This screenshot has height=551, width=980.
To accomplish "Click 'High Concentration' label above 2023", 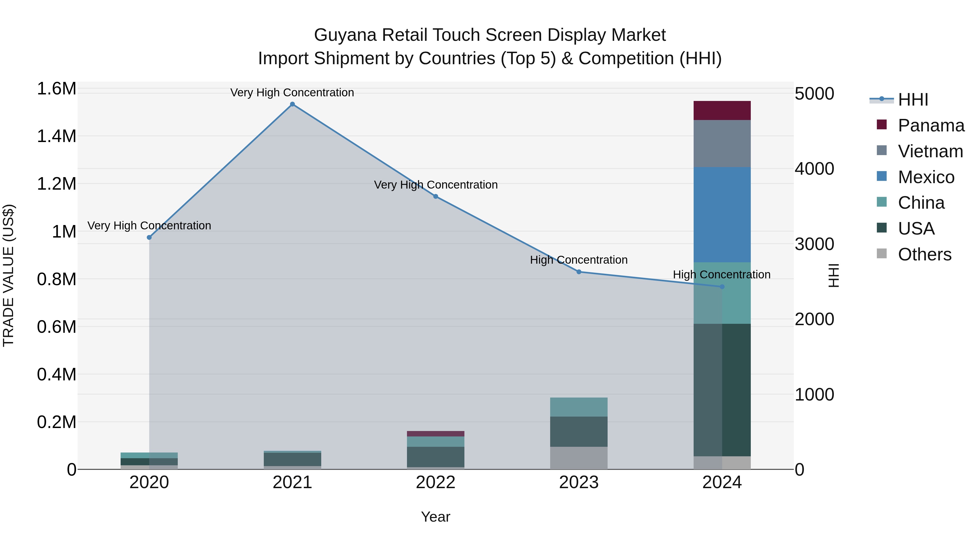I will (x=579, y=260).
